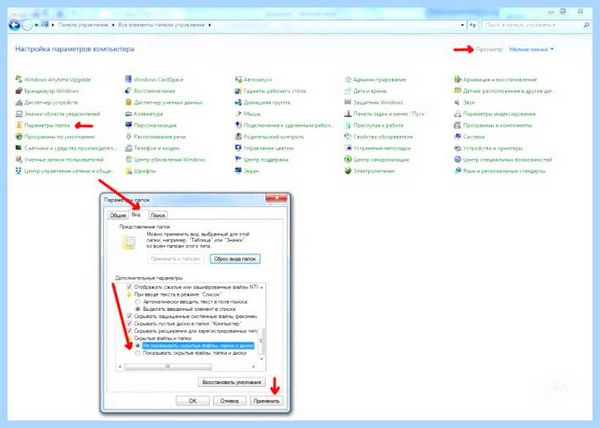Switch to the Поиск tab

tap(158, 215)
